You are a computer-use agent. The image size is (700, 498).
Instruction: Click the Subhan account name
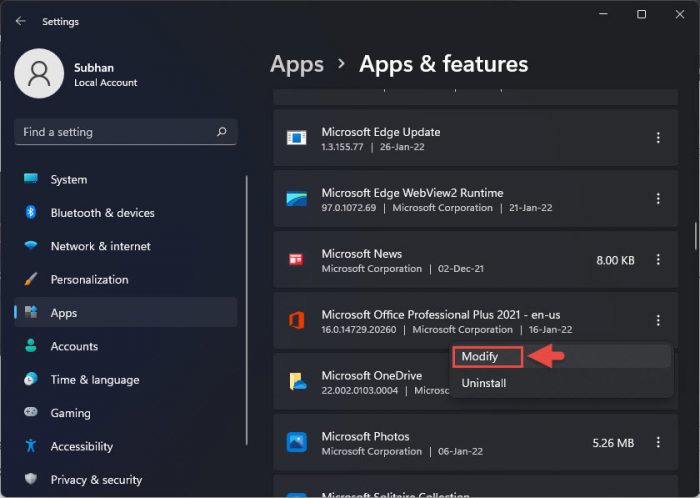(x=94, y=68)
